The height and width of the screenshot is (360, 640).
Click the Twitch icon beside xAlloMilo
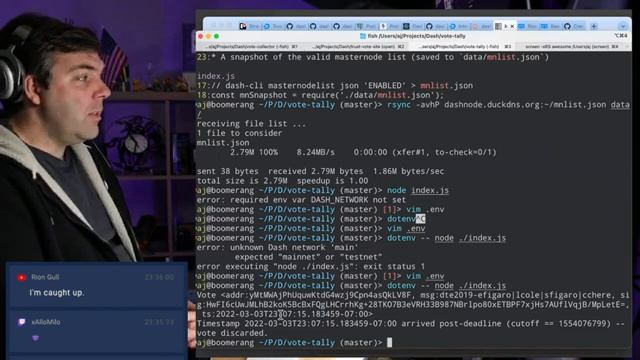coord(22,322)
